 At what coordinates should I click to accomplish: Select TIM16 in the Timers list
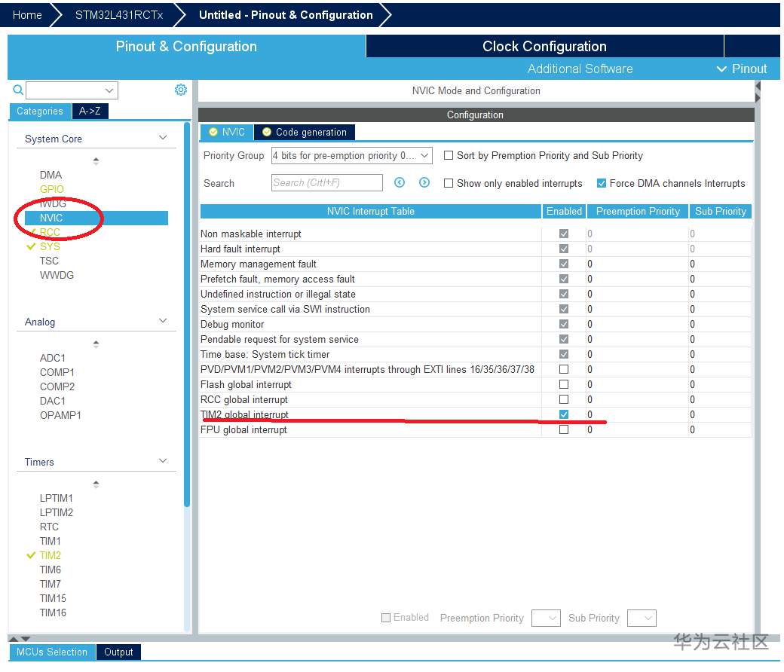53,612
